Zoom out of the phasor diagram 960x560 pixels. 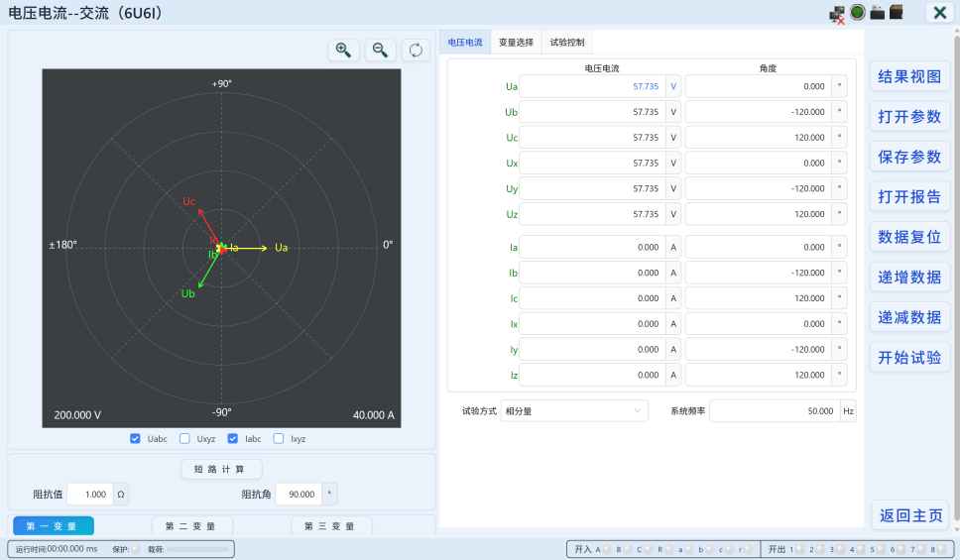[380, 51]
